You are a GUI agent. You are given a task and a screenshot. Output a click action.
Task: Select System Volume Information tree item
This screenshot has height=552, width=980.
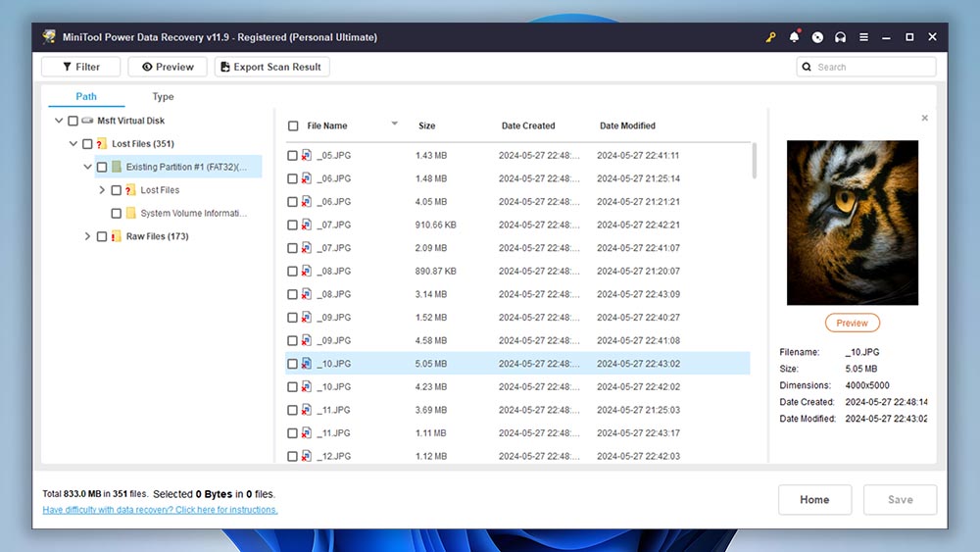coord(193,213)
